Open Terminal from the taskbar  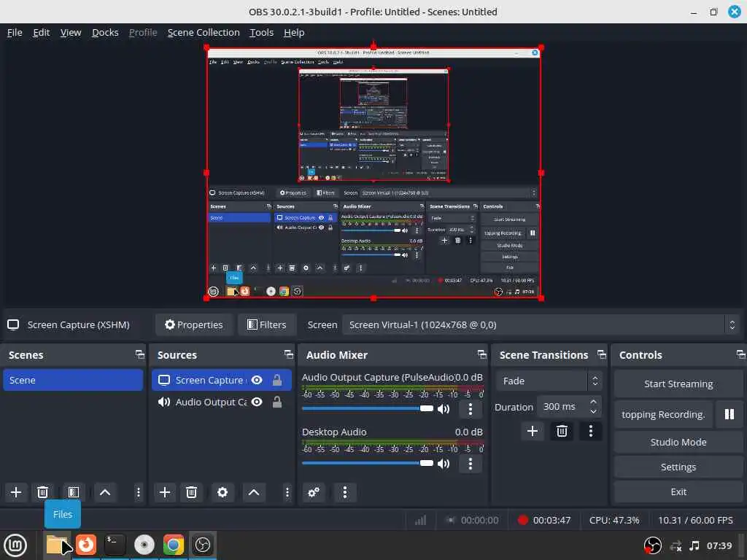[115, 545]
